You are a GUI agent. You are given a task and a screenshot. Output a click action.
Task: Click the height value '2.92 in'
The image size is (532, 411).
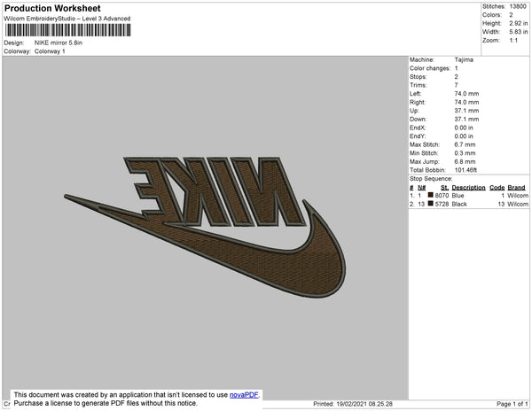pyautogui.click(x=519, y=23)
